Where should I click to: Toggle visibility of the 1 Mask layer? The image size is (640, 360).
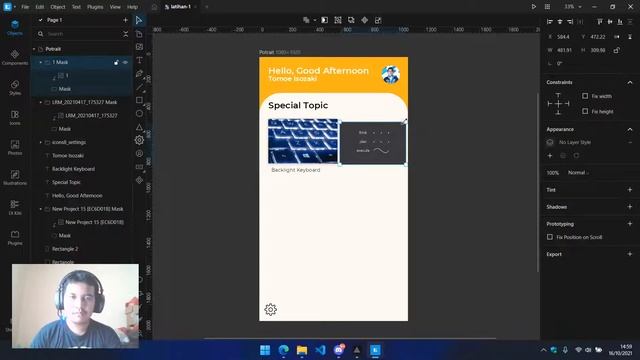point(125,62)
